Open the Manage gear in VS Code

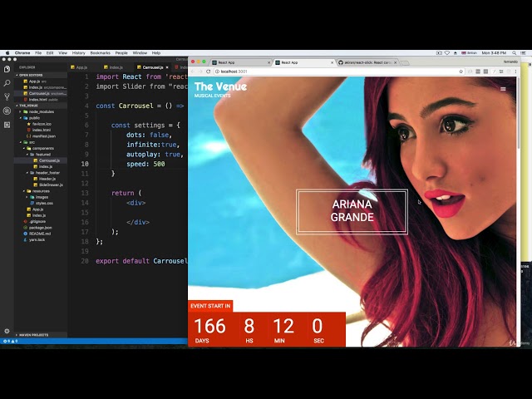pos(7,331)
